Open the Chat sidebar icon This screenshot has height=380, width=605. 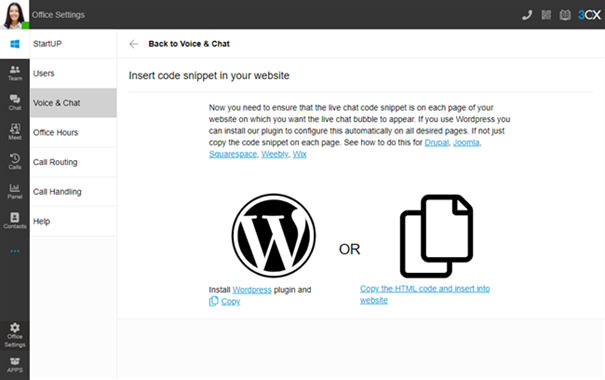tap(15, 103)
